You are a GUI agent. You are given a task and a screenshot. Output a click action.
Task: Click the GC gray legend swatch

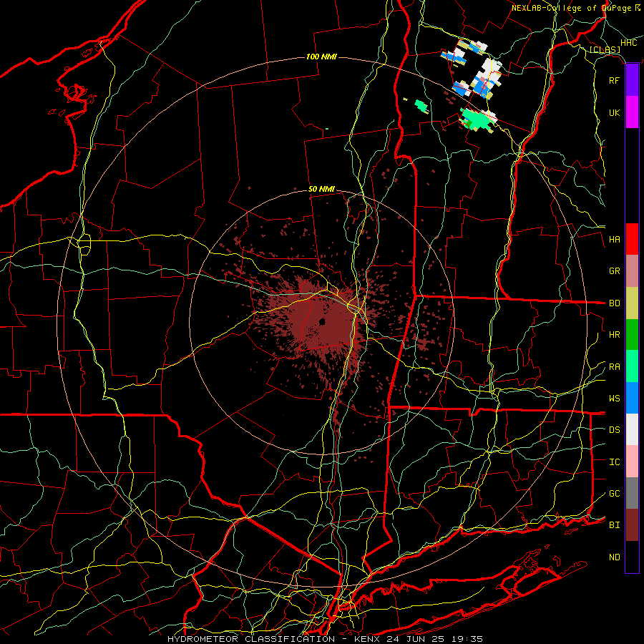point(632,493)
